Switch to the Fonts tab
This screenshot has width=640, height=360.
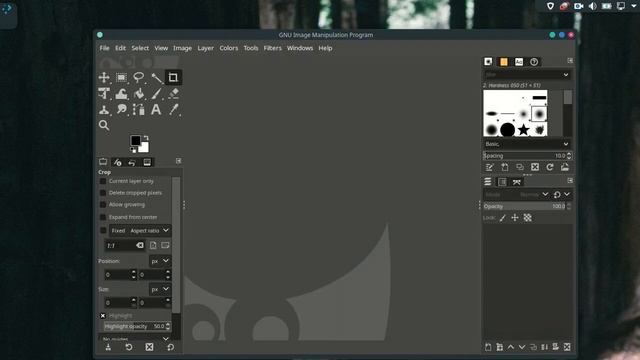tap(519, 62)
